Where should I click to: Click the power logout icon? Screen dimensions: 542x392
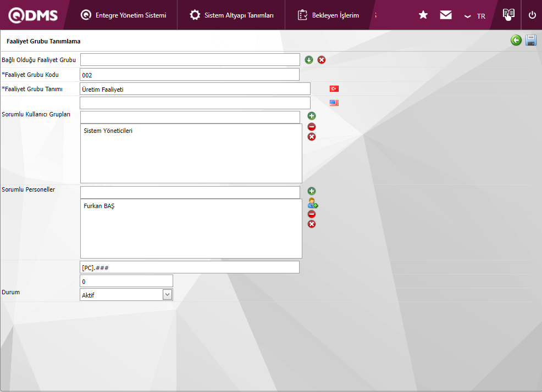[532, 15]
